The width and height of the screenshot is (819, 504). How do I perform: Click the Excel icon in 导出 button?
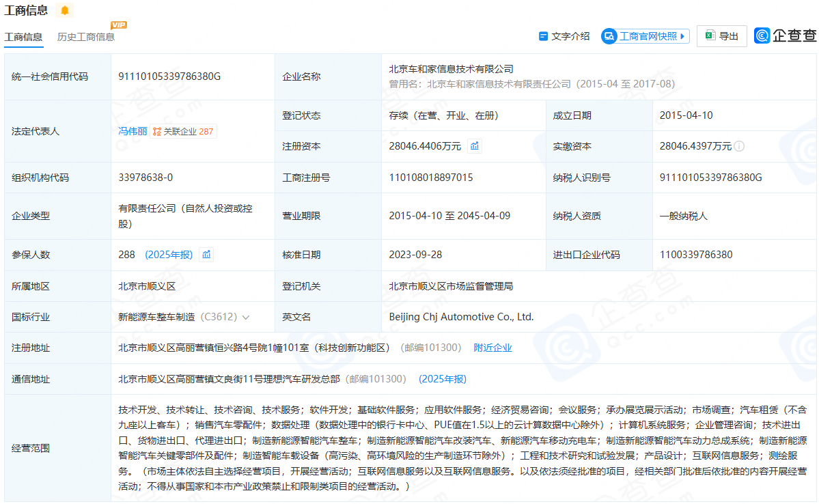pyautogui.click(x=710, y=36)
